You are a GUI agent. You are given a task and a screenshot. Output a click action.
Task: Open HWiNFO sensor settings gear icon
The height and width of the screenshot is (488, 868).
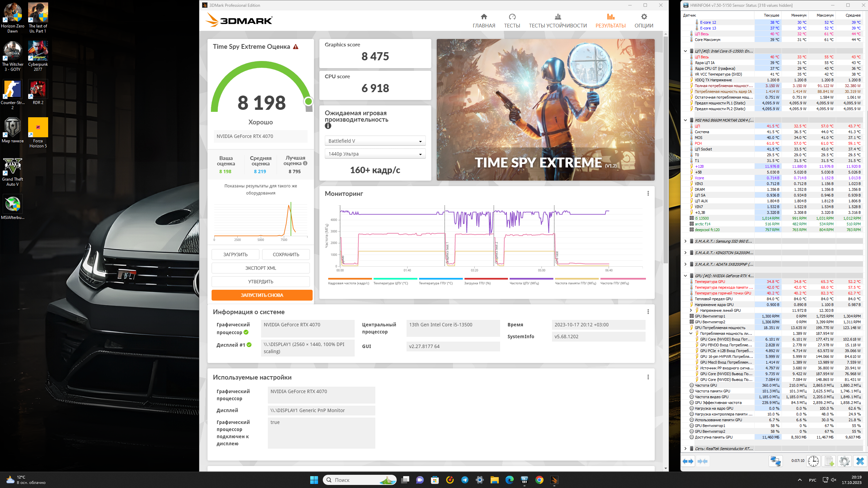844,461
